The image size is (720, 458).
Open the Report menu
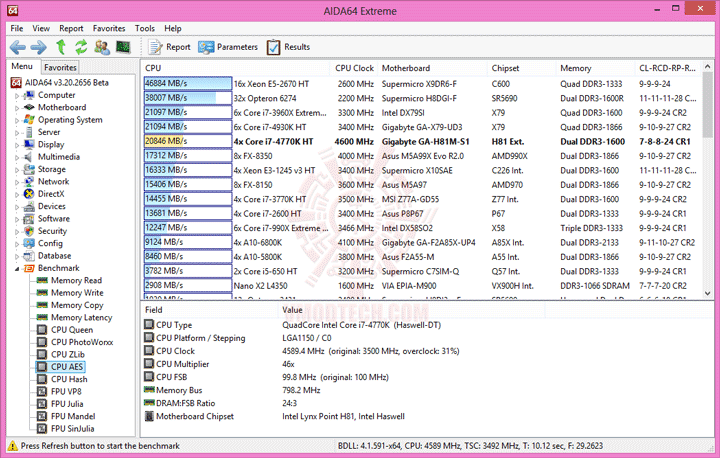(71, 28)
